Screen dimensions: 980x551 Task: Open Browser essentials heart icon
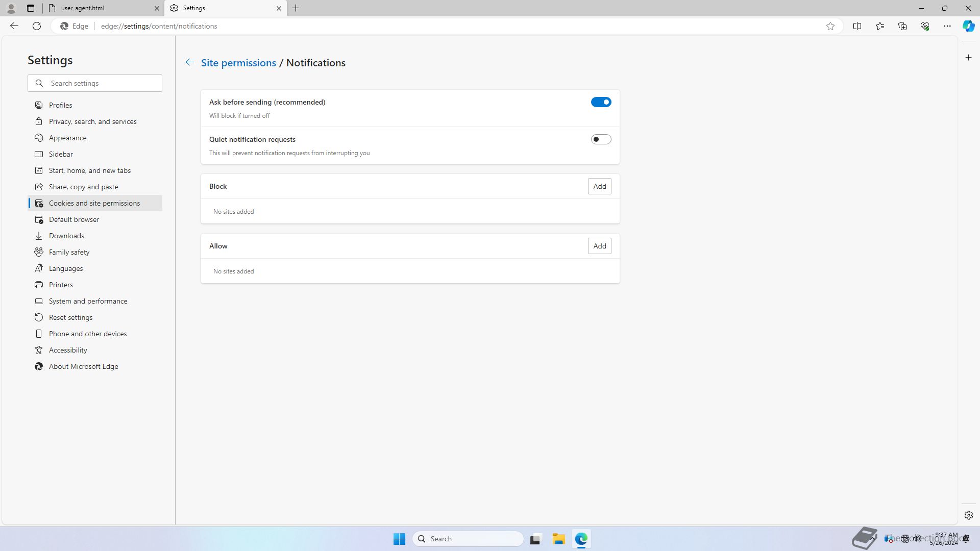[x=924, y=26]
